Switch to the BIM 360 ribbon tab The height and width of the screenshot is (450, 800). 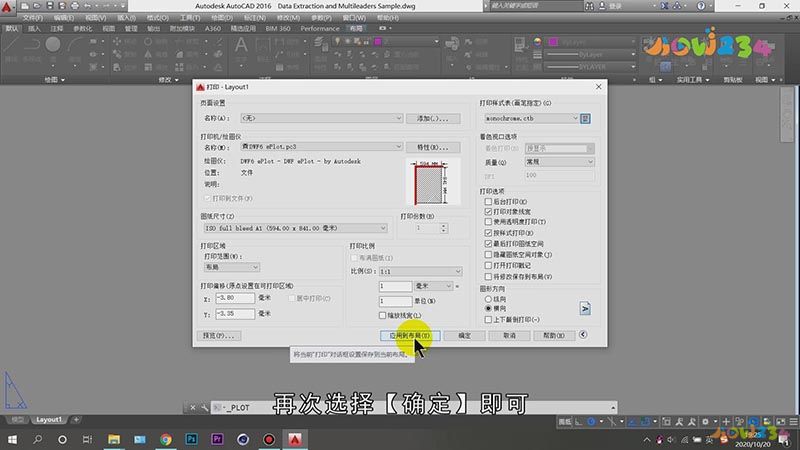[x=278, y=29]
